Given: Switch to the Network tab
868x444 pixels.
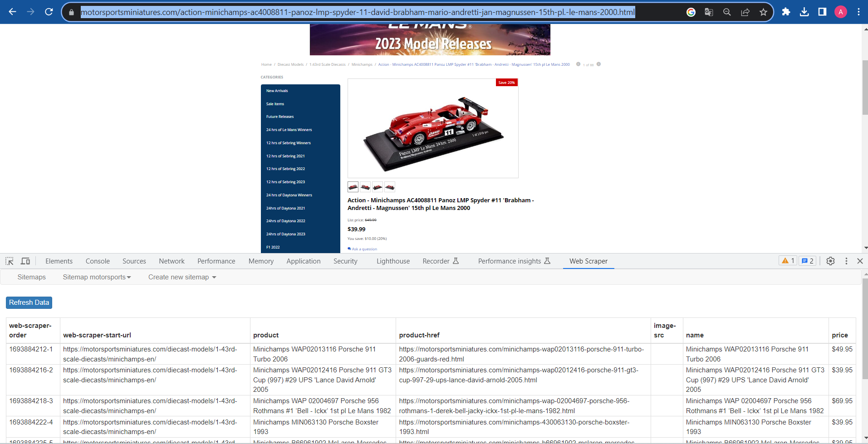Looking at the screenshot, I should [x=172, y=261].
